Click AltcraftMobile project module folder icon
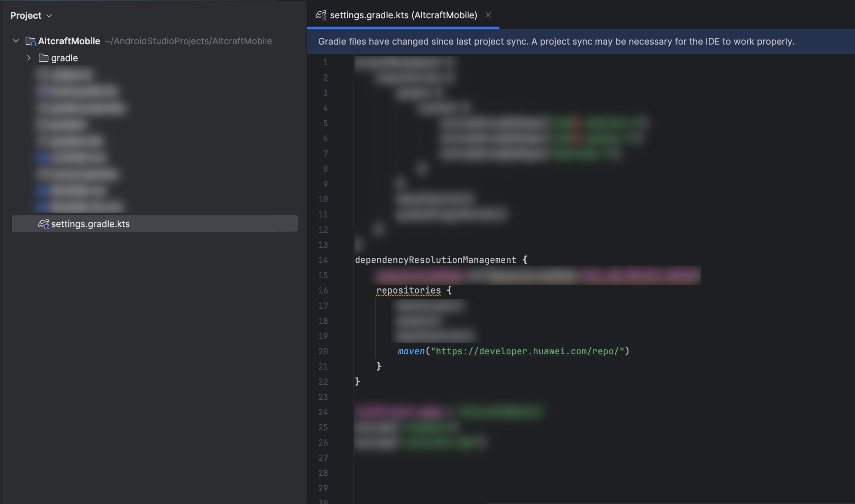The image size is (855, 504). click(x=30, y=41)
